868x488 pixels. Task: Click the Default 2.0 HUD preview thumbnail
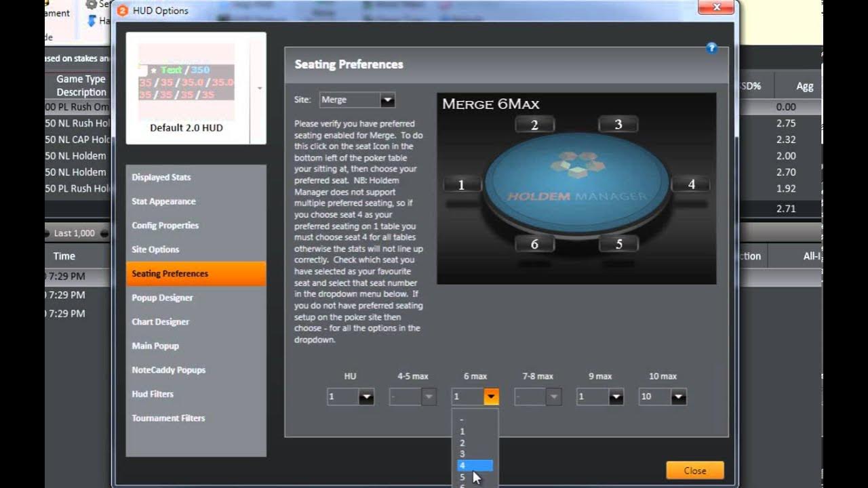tap(186, 73)
